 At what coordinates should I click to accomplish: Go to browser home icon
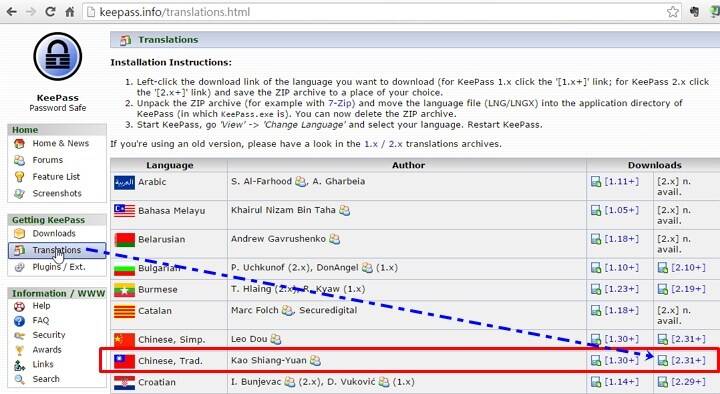70,11
